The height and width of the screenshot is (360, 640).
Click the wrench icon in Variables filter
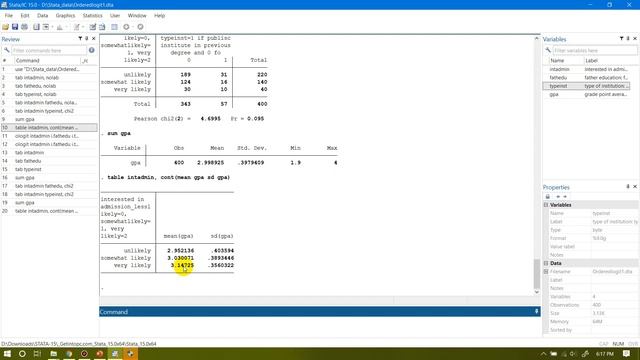548,50
